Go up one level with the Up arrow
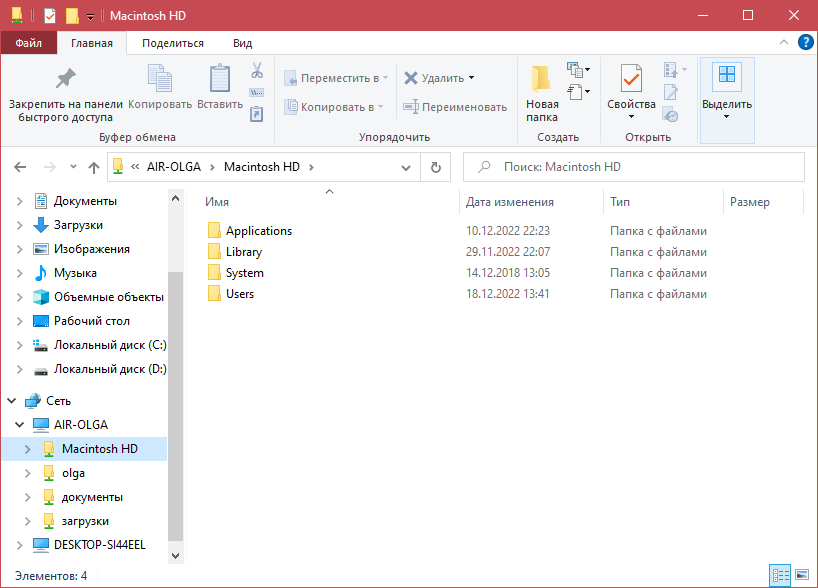This screenshot has width=818, height=588. pyautogui.click(x=94, y=167)
